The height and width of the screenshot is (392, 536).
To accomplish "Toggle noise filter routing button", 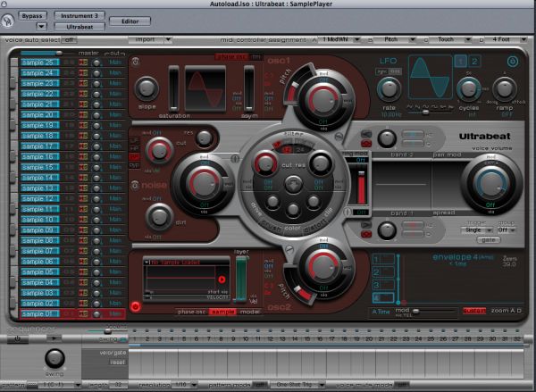I will point(235,159).
